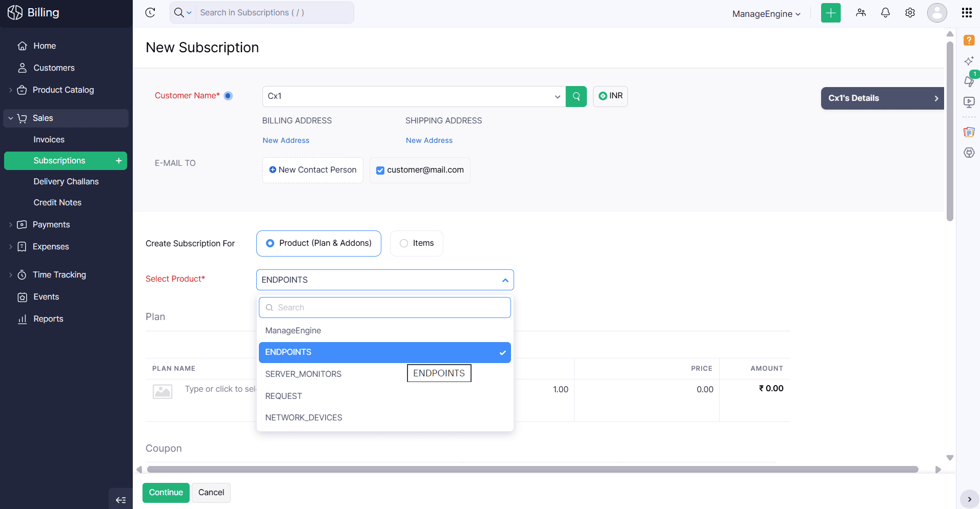980x509 pixels.
Task: Add New Address under Billing Address
Action: coord(286,140)
